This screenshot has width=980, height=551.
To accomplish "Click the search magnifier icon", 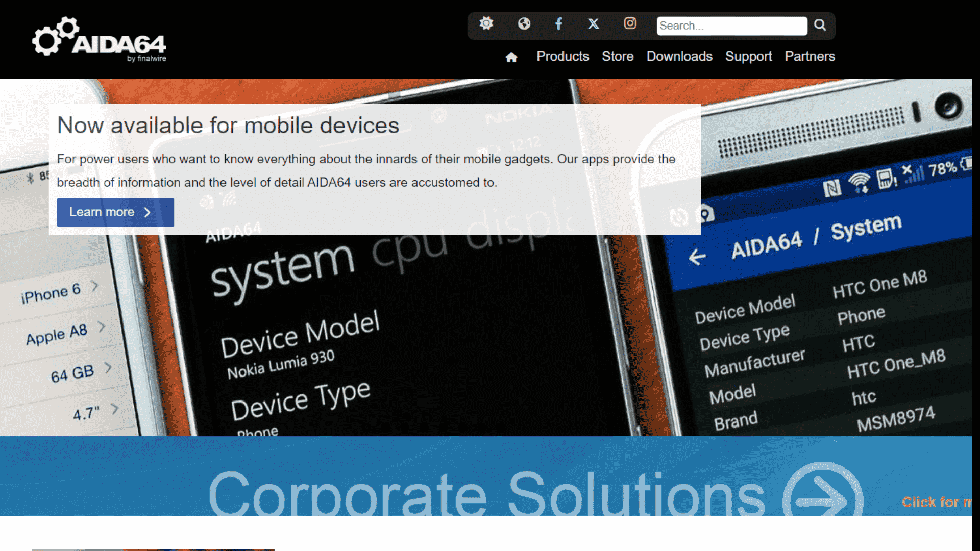I will click(x=820, y=25).
